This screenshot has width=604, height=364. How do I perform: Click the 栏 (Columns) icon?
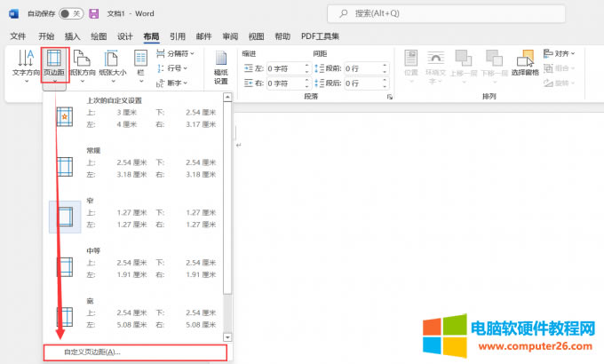pyautogui.click(x=140, y=62)
